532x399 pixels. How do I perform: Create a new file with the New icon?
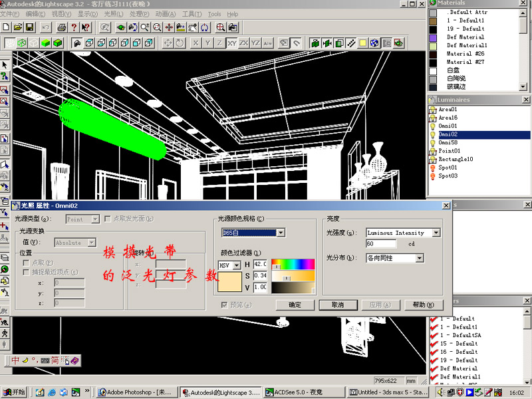tap(6, 27)
